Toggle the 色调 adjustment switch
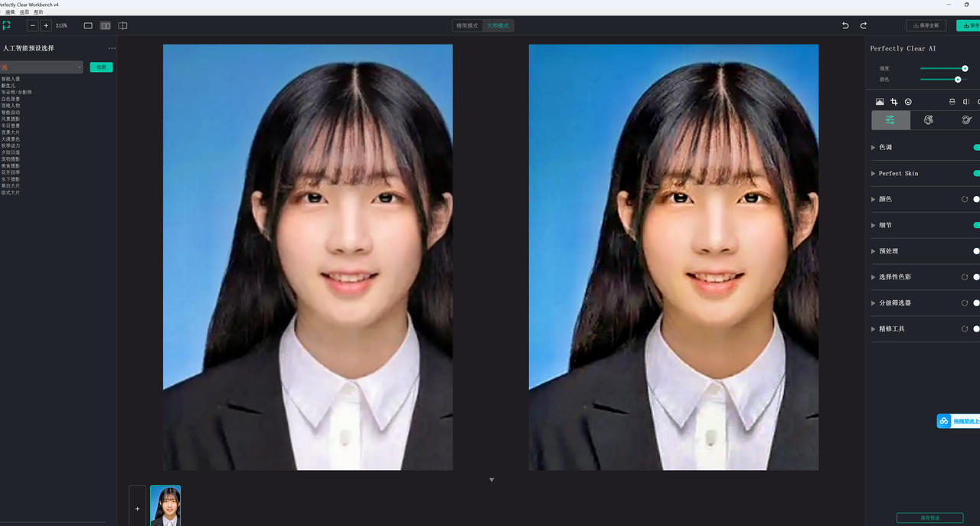This screenshot has height=526, width=980. 976,147
